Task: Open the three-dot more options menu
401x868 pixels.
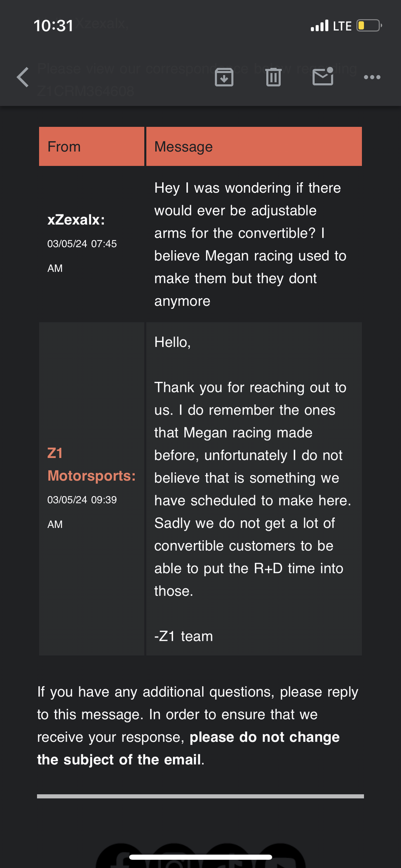Action: click(x=372, y=77)
